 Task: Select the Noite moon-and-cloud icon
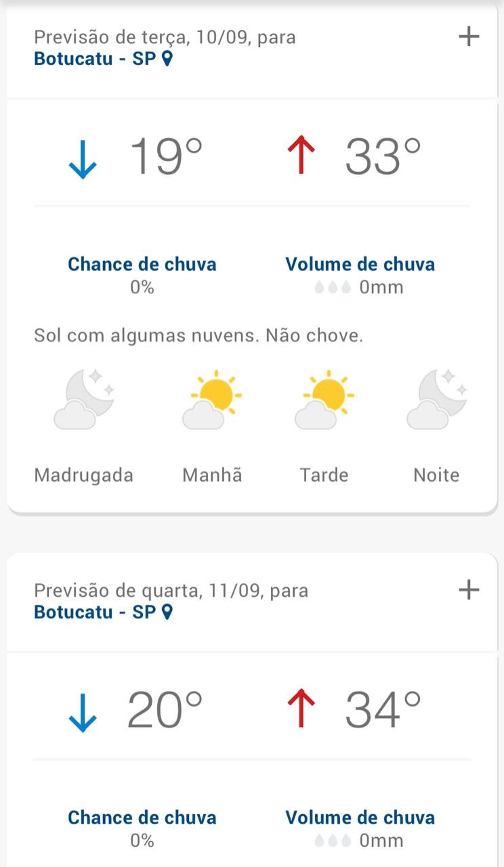click(x=437, y=400)
